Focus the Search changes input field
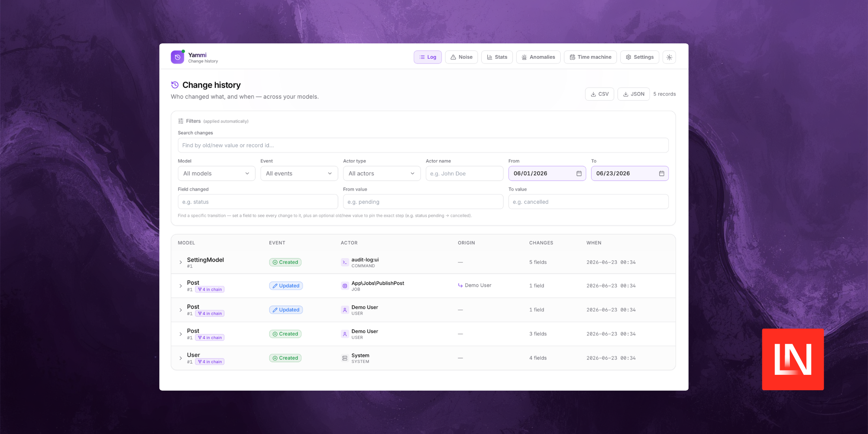The image size is (868, 434). coord(423,145)
